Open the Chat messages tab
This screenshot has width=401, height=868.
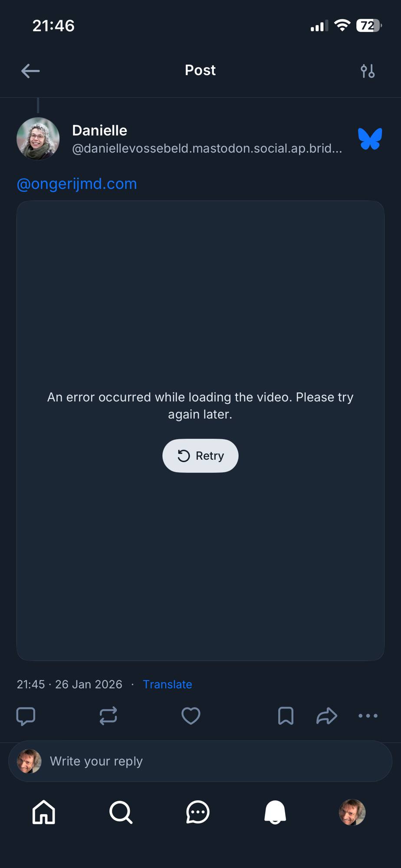click(198, 812)
